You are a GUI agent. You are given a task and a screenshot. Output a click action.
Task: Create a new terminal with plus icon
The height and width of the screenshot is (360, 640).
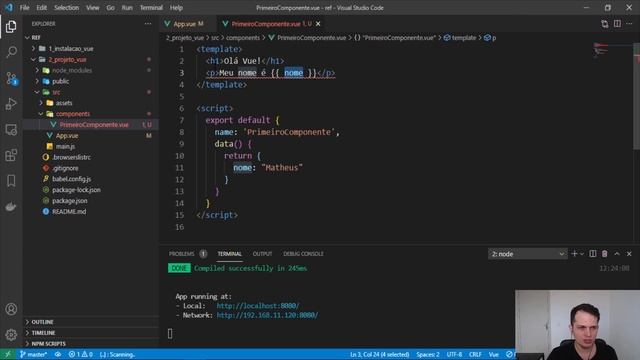pyautogui.click(x=574, y=254)
